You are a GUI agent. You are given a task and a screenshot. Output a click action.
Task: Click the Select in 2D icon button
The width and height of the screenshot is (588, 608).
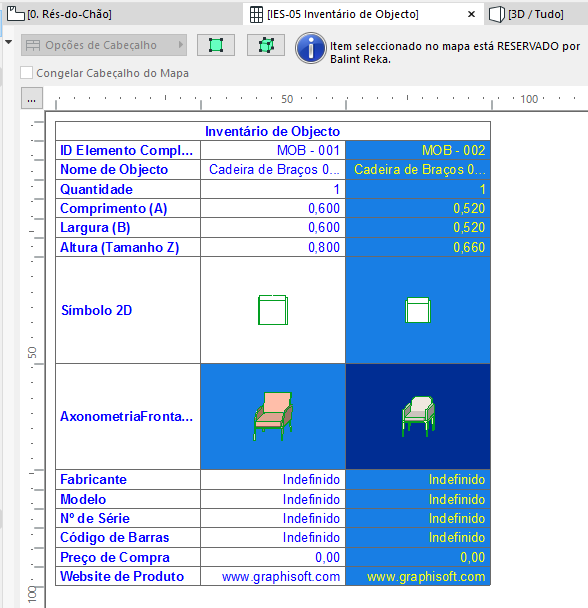click(216, 45)
